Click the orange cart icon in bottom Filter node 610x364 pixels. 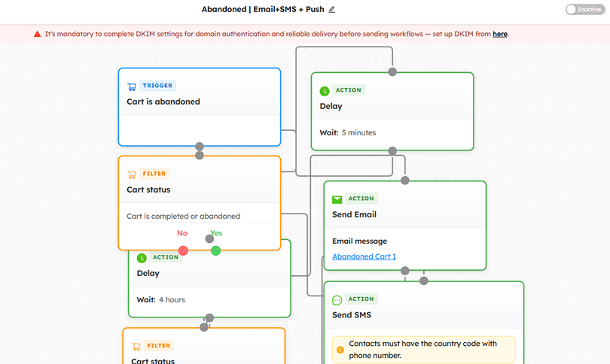(136, 346)
